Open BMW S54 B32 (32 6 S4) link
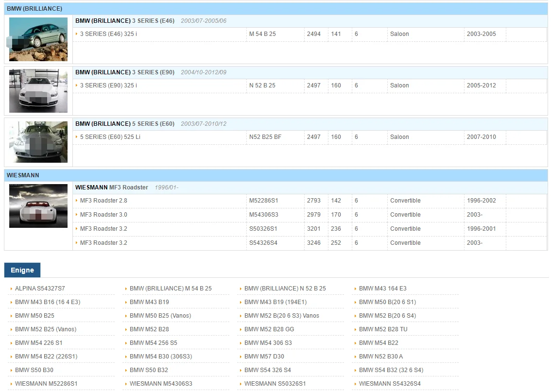This screenshot has width=551, height=392. 391,370
